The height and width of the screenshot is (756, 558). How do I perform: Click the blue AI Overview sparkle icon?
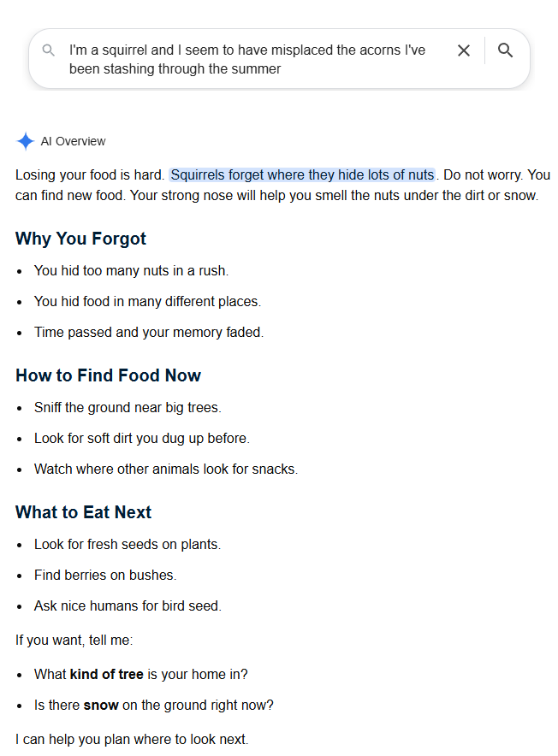pyautogui.click(x=25, y=141)
